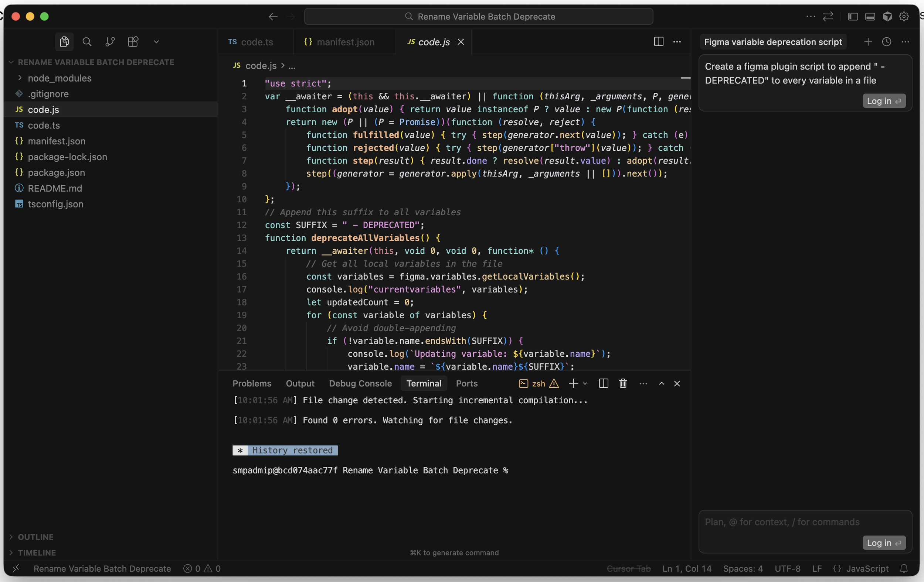
Task: Open the Extensions view icon
Action: coord(133,42)
